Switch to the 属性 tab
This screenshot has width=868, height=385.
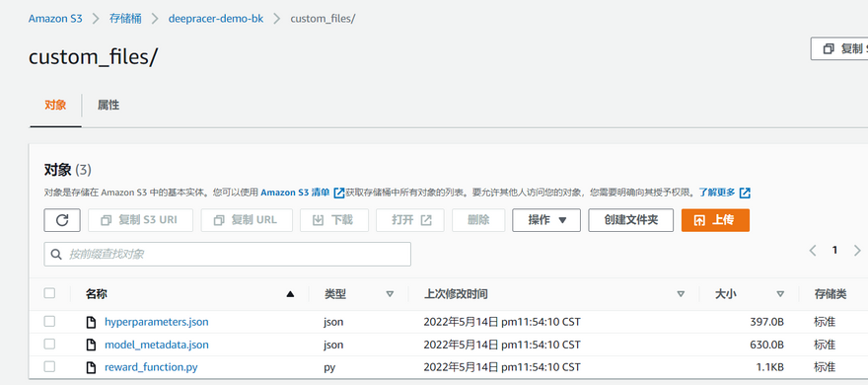(108, 106)
